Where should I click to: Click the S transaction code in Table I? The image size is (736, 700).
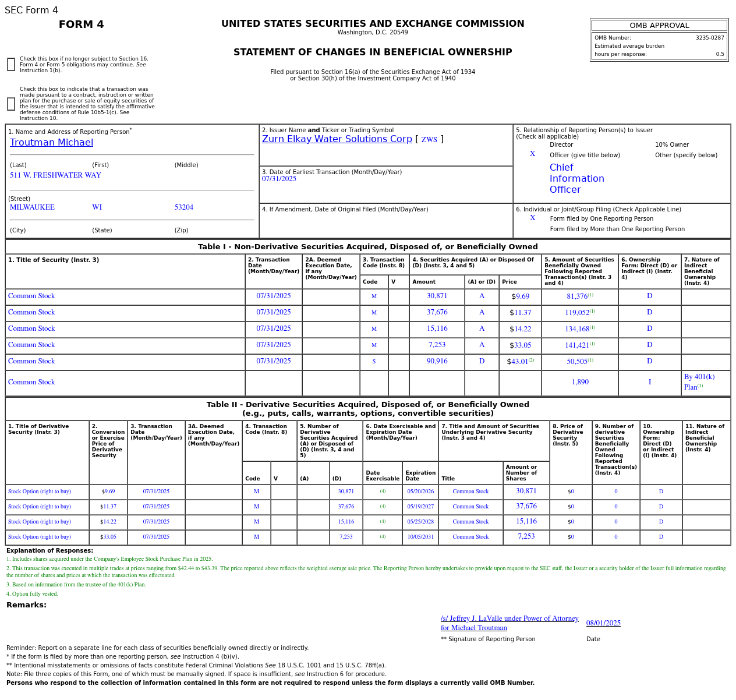374,362
